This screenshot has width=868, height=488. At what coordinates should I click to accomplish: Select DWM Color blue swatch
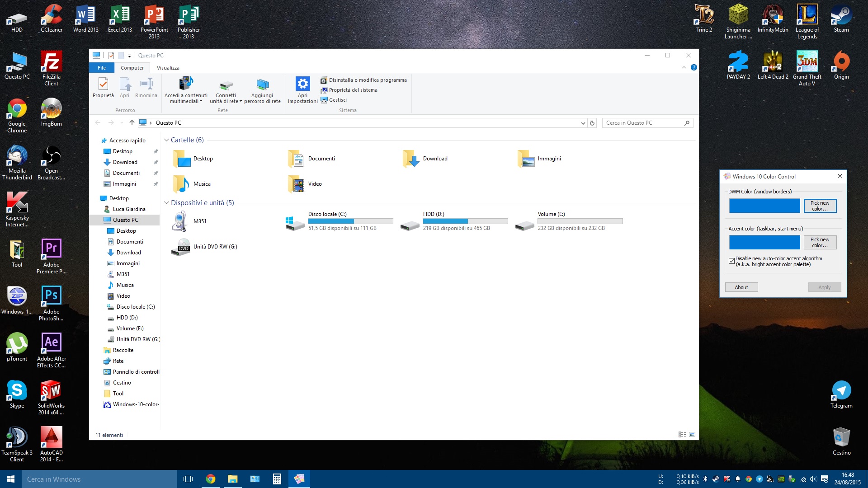764,206
